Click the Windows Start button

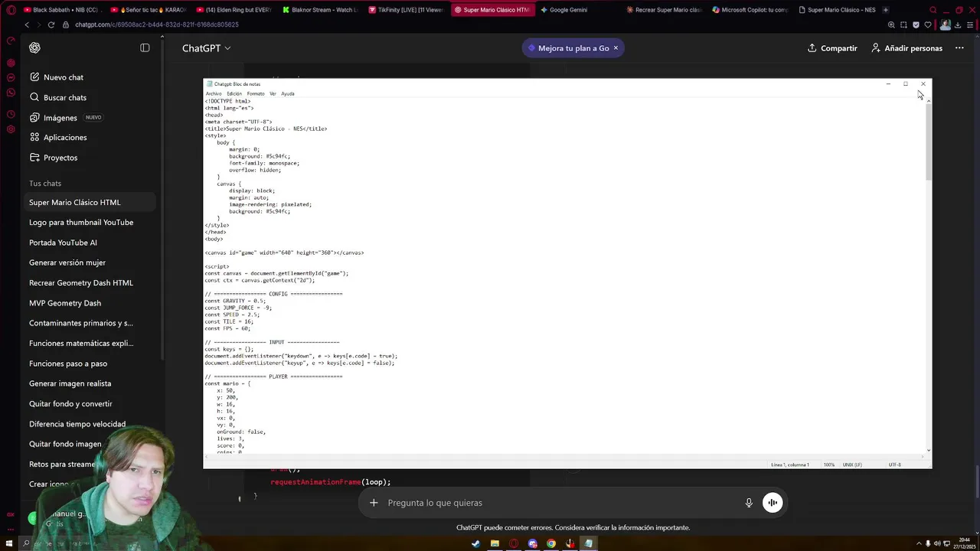click(10, 543)
